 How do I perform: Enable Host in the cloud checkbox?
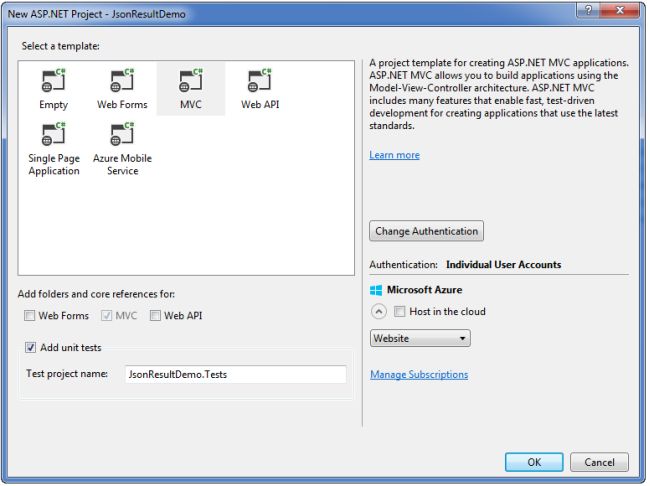400,311
